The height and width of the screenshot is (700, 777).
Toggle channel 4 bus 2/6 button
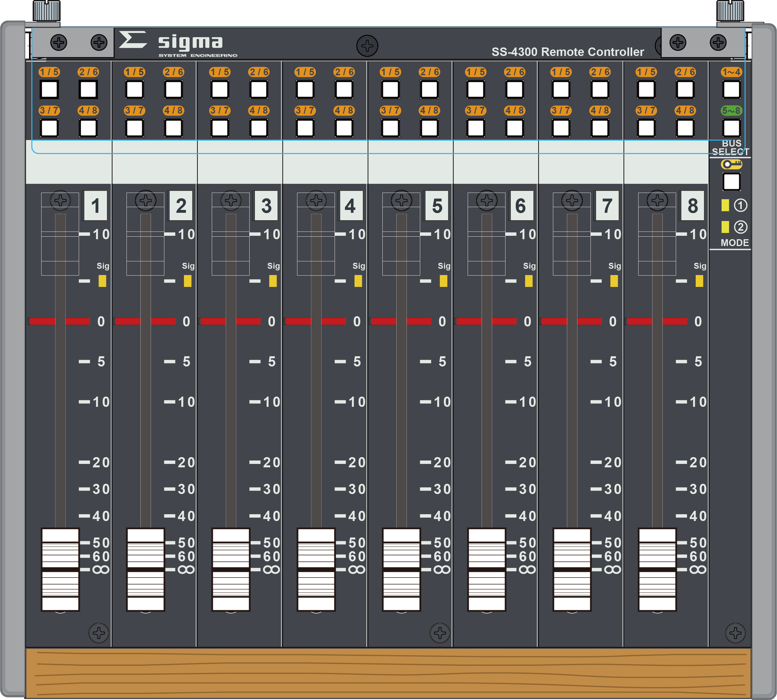[x=344, y=89]
